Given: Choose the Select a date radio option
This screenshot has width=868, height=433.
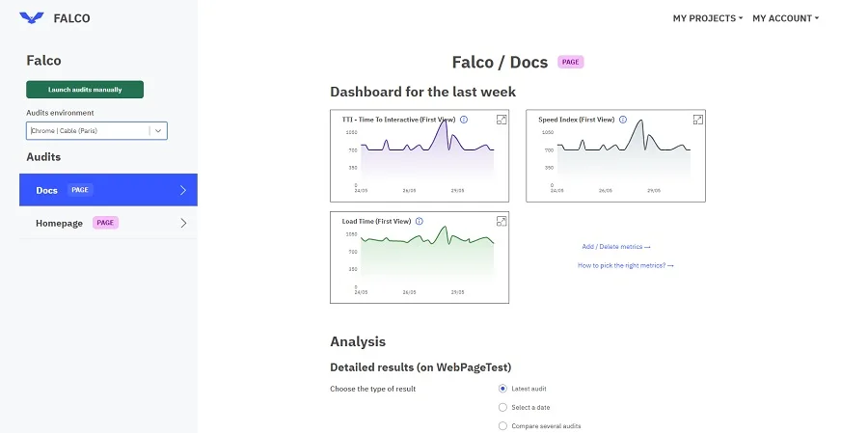Looking at the screenshot, I should (x=502, y=407).
